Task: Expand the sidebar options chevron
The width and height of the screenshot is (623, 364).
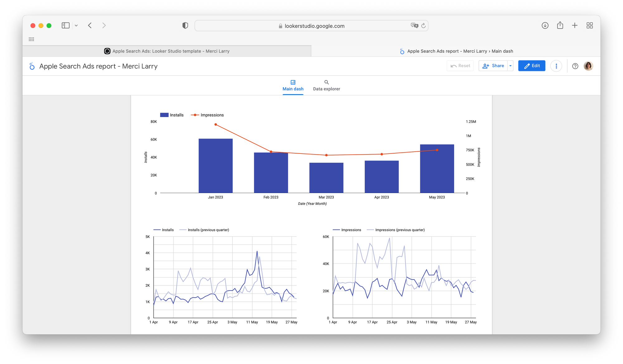Action: 76,26
